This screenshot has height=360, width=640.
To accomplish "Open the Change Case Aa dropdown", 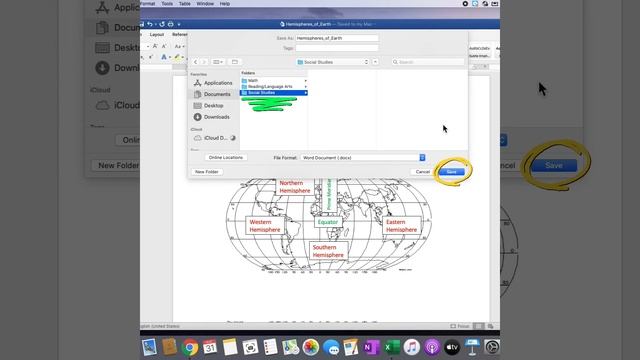I will click(179, 46).
